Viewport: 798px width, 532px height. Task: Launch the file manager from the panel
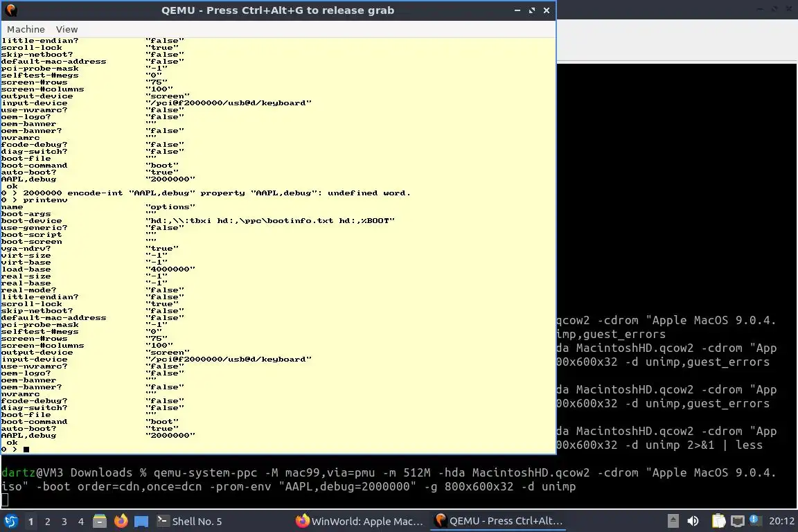(x=100, y=522)
